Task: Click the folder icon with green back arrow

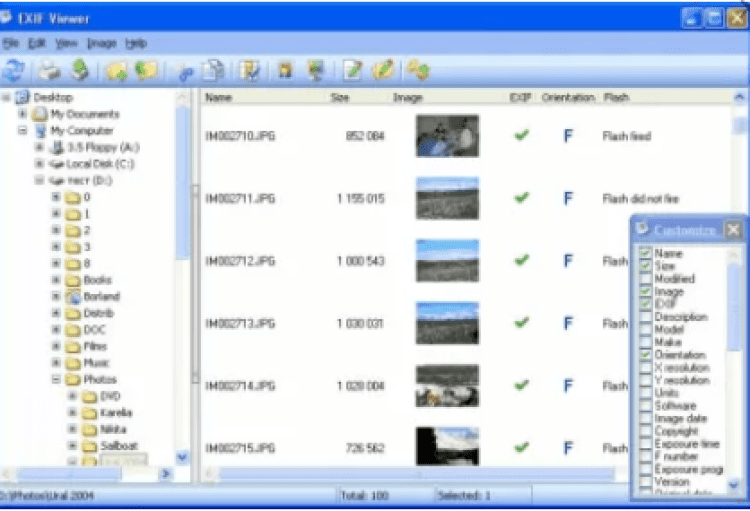Action: point(146,70)
